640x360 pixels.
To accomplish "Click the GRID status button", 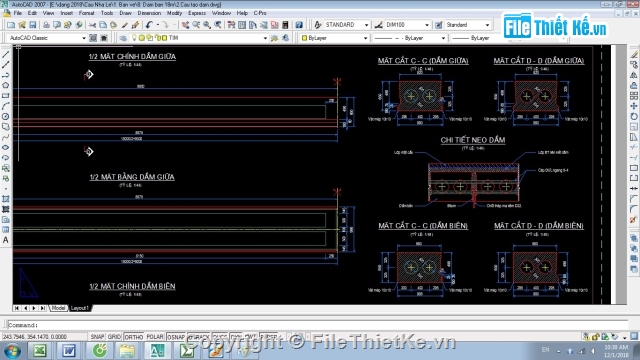I will 114,337.
